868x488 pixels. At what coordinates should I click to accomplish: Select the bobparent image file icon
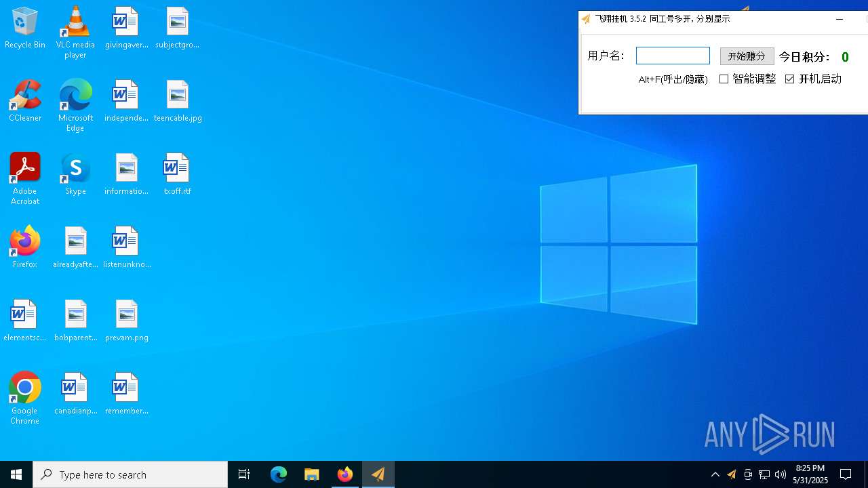click(x=75, y=321)
